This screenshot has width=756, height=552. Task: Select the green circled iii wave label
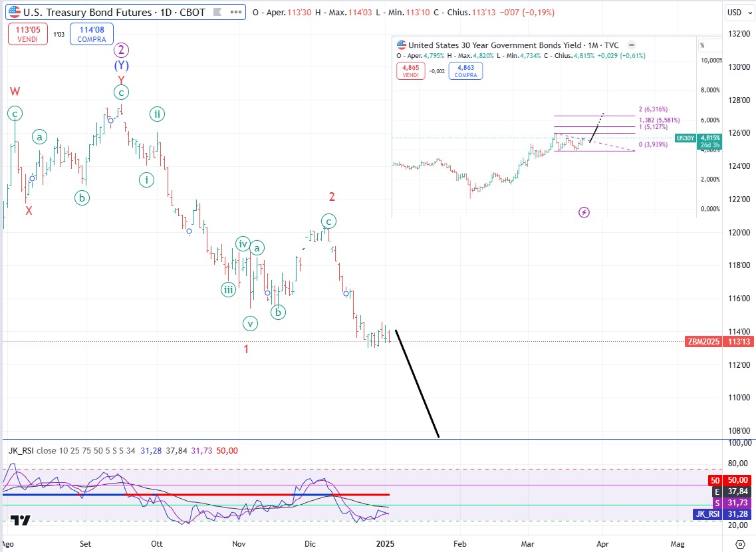click(228, 290)
